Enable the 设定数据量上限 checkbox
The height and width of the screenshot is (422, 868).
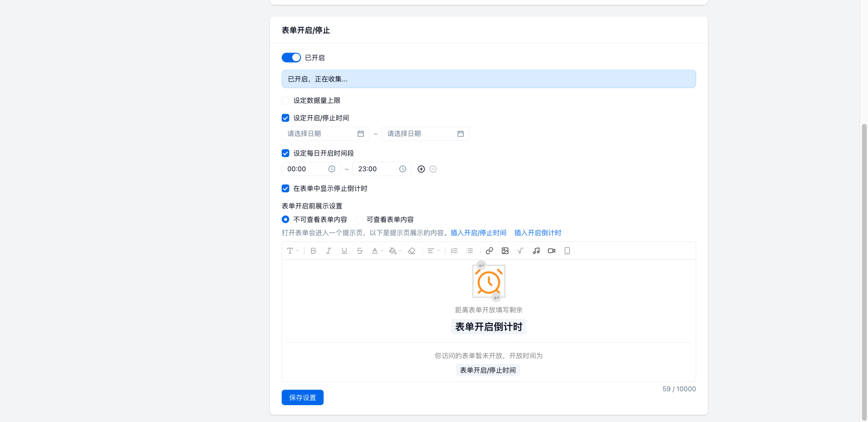286,101
